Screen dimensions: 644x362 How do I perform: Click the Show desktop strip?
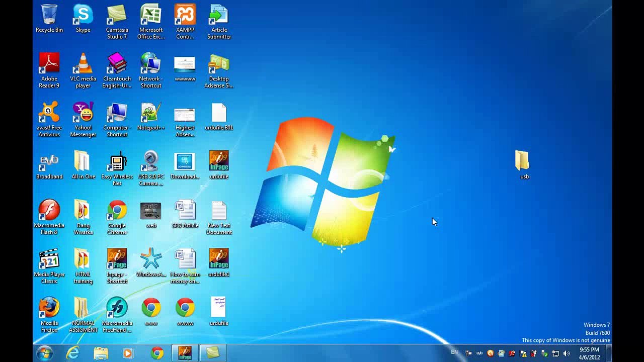(609, 353)
